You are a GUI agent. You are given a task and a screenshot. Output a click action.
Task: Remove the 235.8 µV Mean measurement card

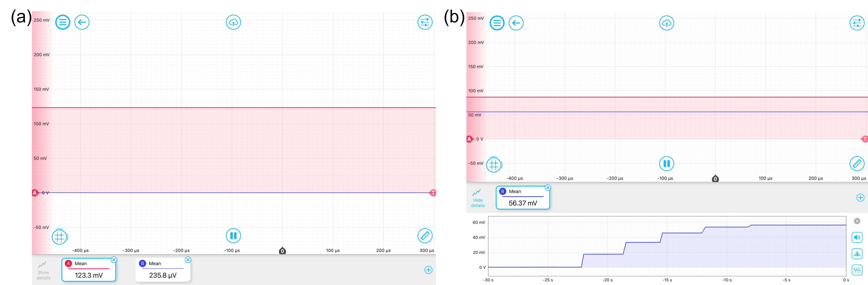[x=188, y=260]
